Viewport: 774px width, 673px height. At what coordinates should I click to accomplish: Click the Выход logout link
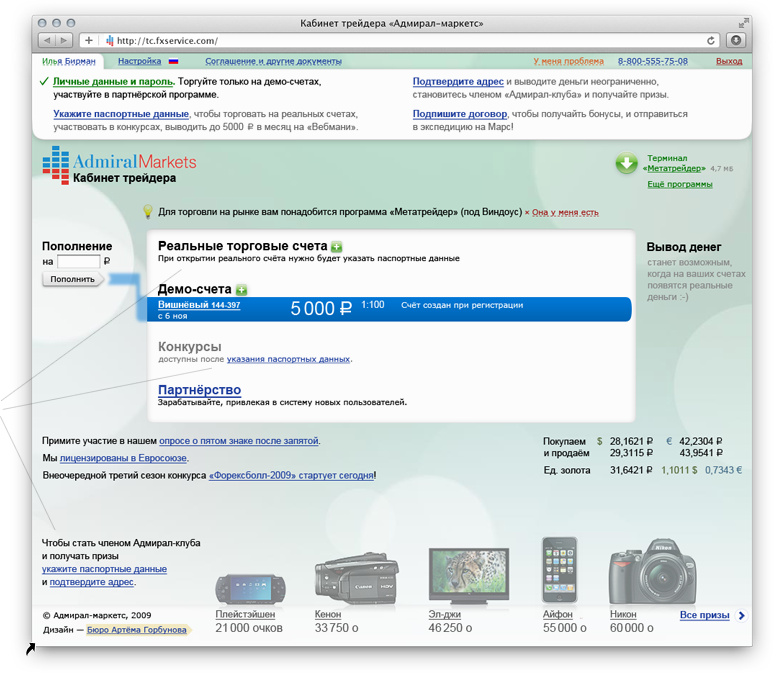[x=729, y=61]
